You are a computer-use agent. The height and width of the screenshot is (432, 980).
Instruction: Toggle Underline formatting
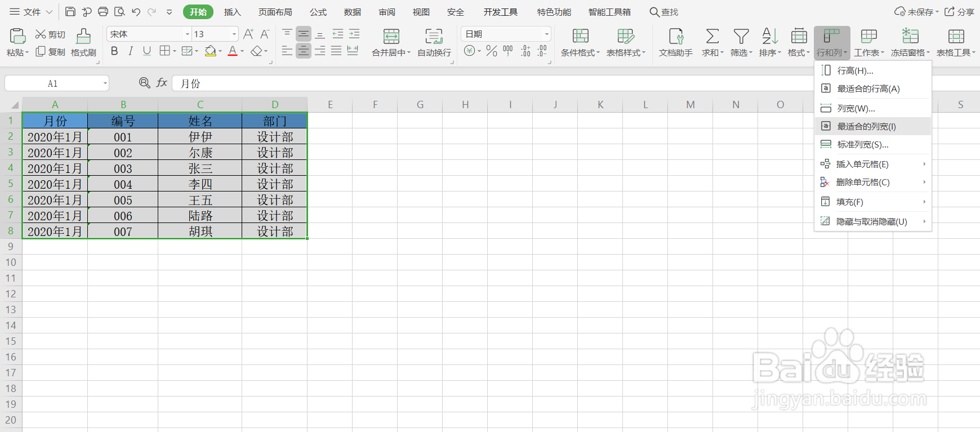147,51
